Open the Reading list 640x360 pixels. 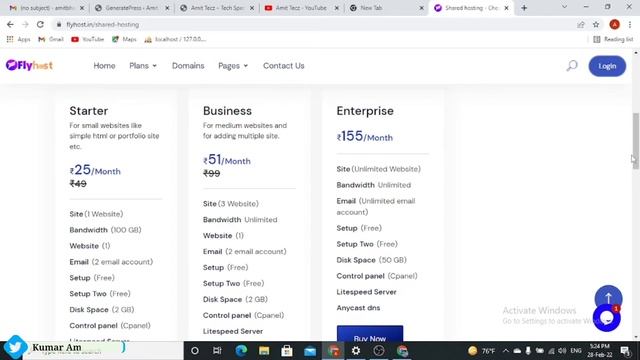click(x=613, y=39)
